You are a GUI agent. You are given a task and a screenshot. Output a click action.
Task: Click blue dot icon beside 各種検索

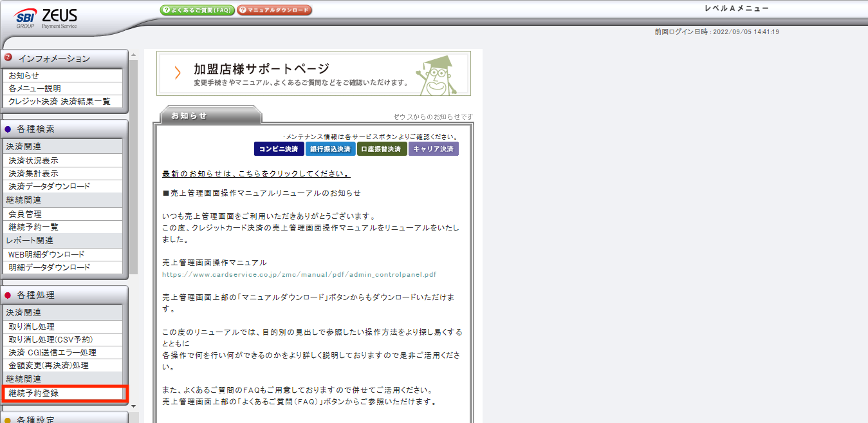(x=8, y=129)
